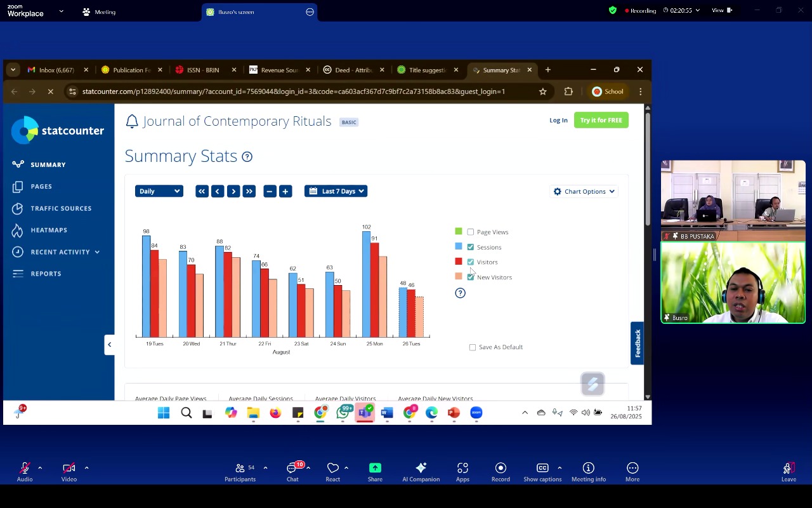Image resolution: width=812 pixels, height=508 pixels.
Task: Tick the Save As Default checkbox
Action: click(x=473, y=347)
